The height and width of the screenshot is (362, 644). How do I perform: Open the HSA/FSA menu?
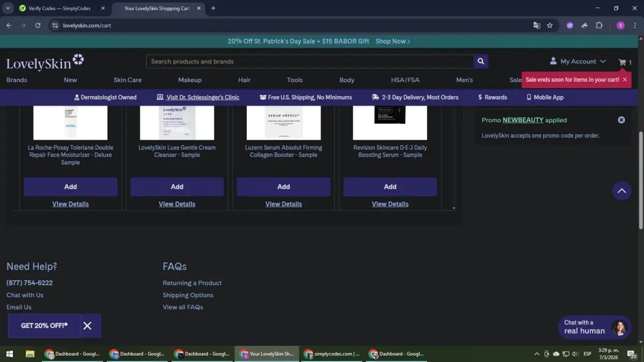[405, 80]
